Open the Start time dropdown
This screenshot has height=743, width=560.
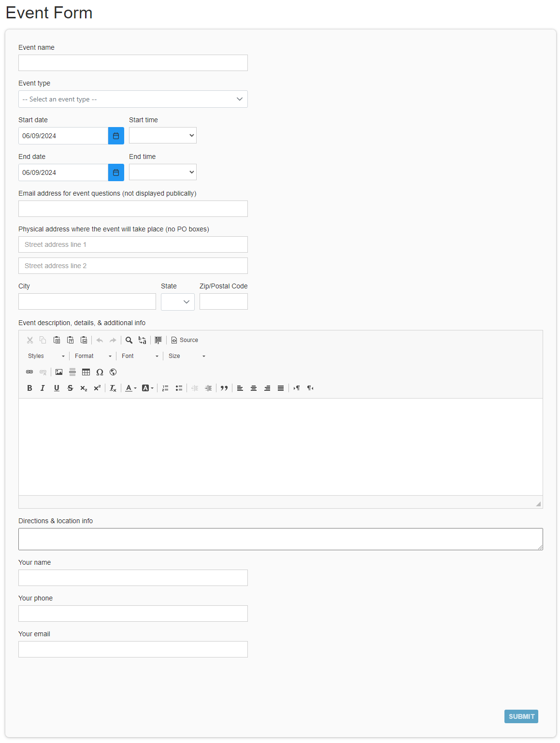pos(163,135)
